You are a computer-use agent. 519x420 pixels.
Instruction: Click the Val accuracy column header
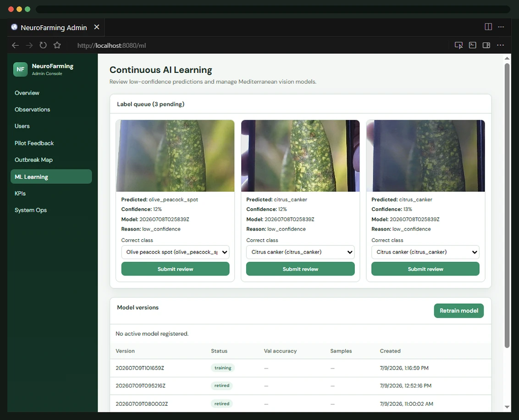pos(280,351)
